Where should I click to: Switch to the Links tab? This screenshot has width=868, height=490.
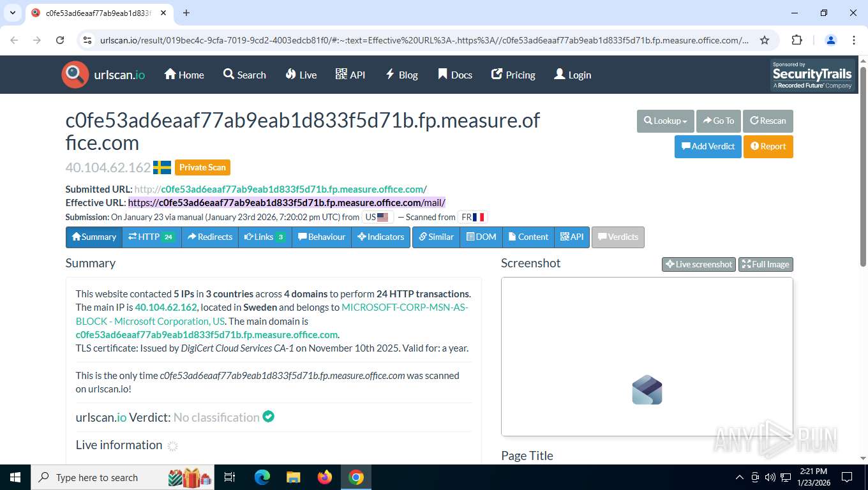(x=265, y=237)
